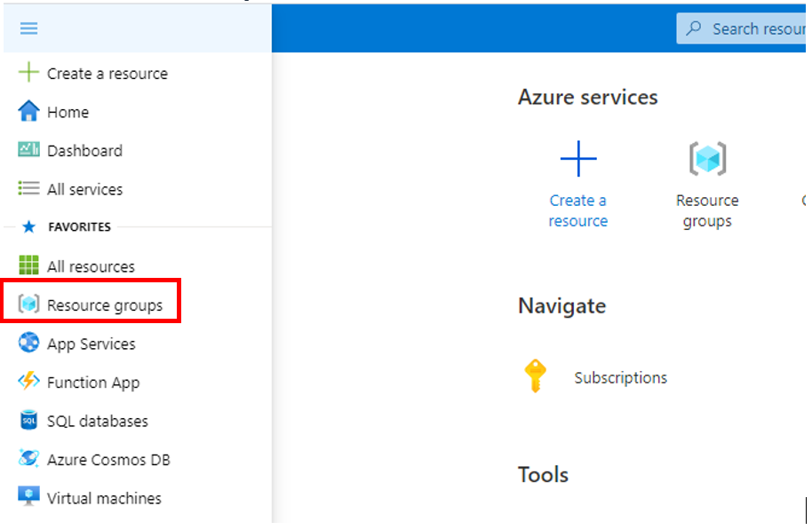Select the Function App sidebar menu item
The width and height of the screenshot is (812, 530).
tap(93, 383)
